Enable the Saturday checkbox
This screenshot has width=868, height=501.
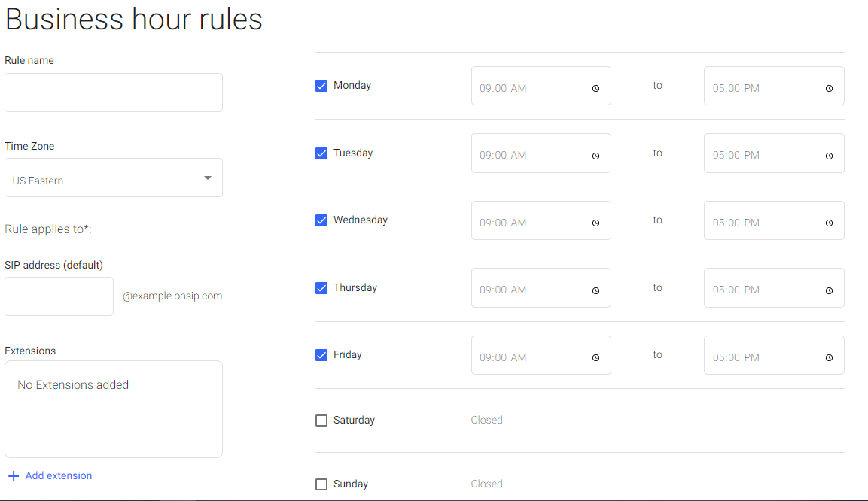[321, 421]
